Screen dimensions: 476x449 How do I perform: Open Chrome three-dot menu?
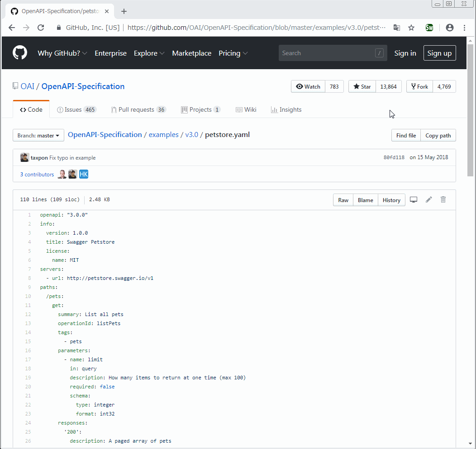[x=465, y=28]
